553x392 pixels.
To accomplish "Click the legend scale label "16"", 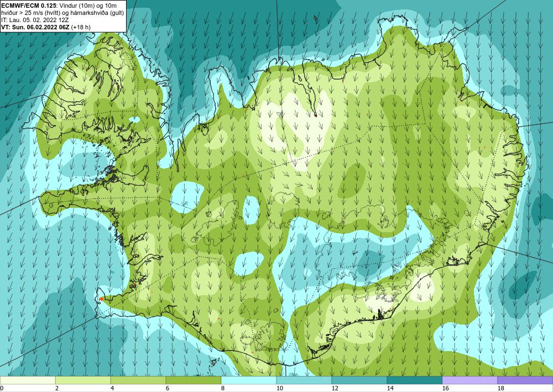I will tap(445, 388).
